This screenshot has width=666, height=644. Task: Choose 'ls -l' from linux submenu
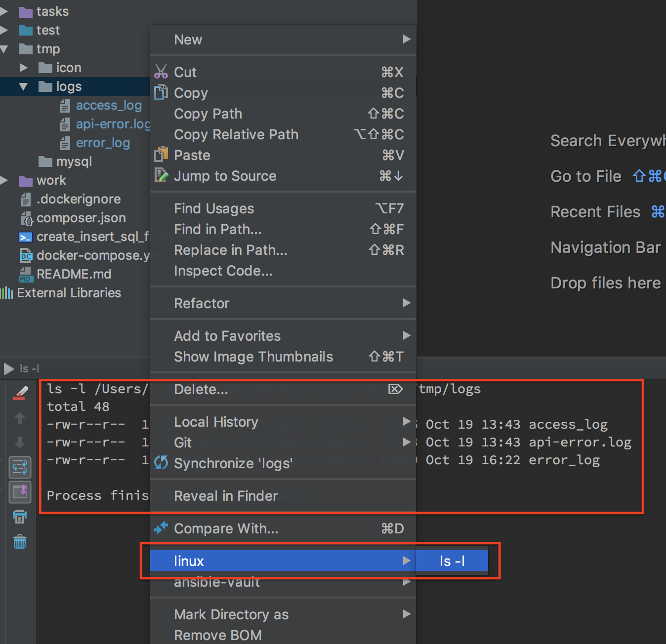[x=452, y=561]
